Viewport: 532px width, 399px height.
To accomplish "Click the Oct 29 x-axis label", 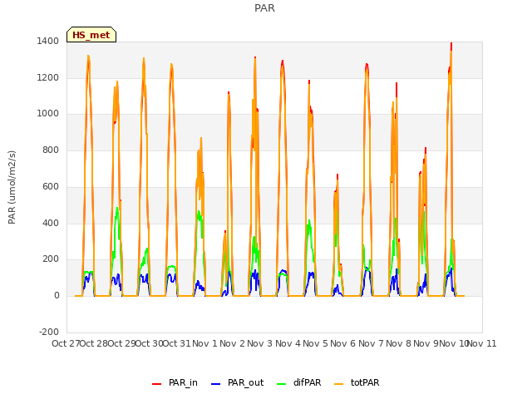I will pyautogui.click(x=122, y=343).
